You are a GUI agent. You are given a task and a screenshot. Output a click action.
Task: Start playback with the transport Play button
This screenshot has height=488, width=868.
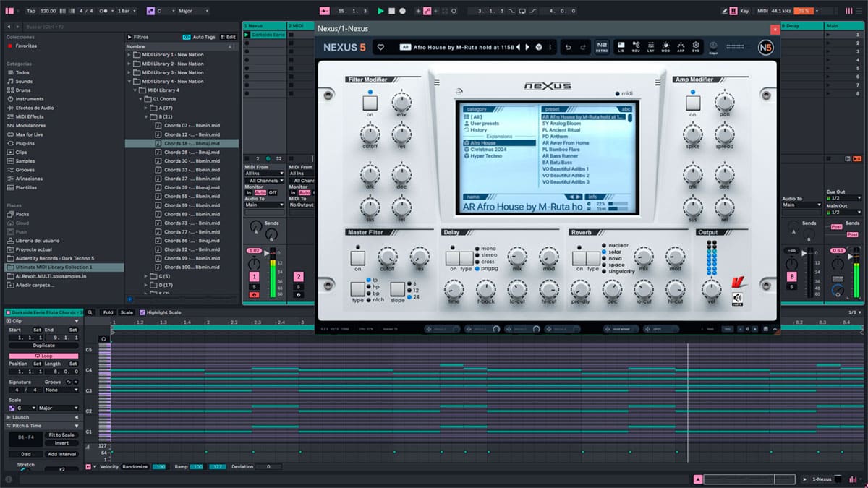[x=380, y=11]
